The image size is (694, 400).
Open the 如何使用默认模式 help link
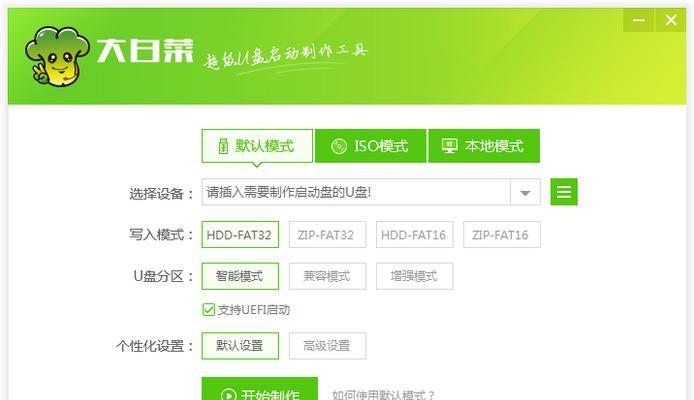(383, 395)
